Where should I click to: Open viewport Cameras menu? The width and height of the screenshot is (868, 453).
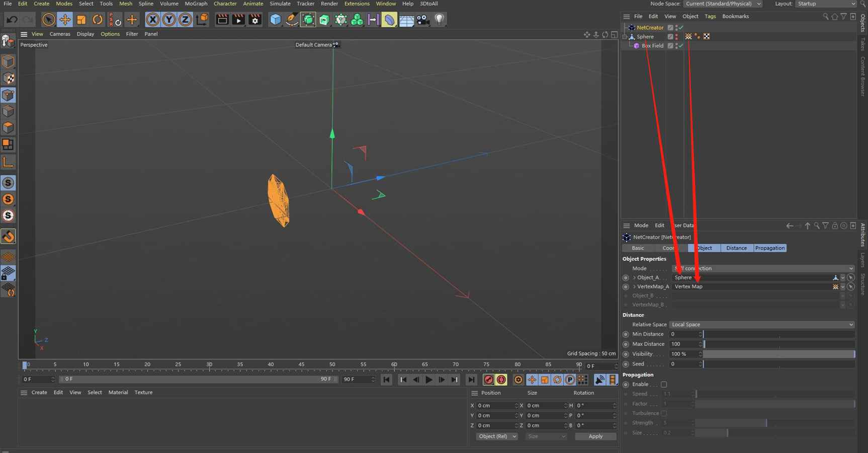coord(60,34)
